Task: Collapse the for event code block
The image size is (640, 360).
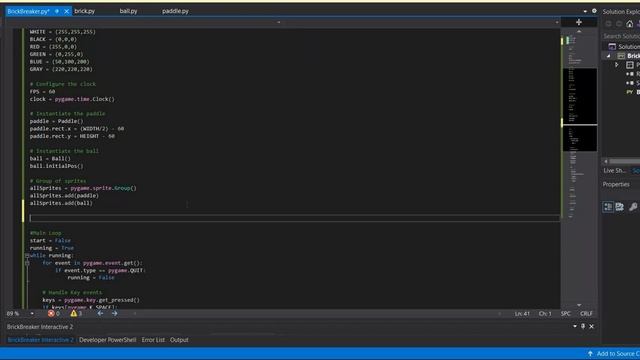Action: [x=27, y=263]
